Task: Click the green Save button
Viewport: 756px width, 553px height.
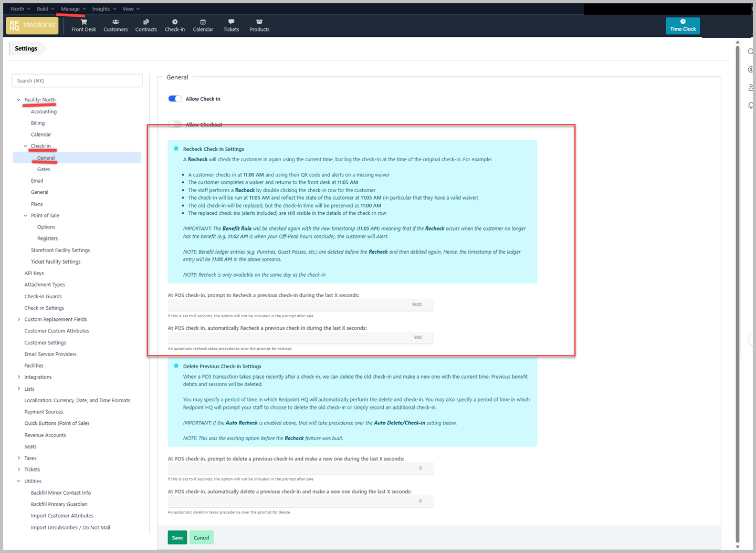Action: coord(177,538)
